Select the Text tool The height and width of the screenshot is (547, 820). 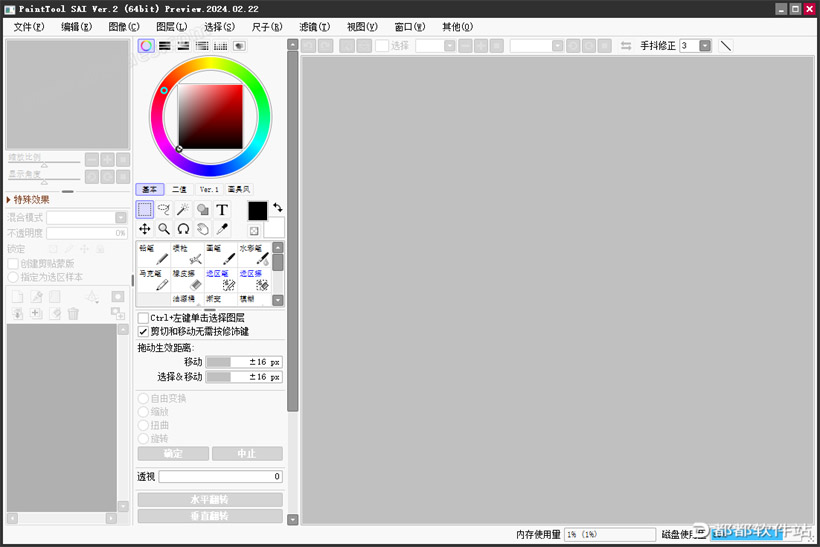pos(222,210)
